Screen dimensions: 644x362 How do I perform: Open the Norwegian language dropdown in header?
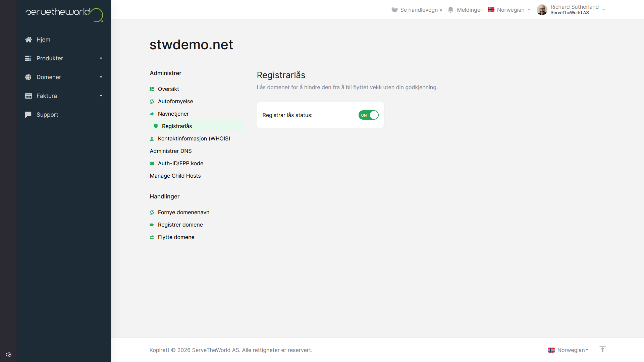pos(509,10)
